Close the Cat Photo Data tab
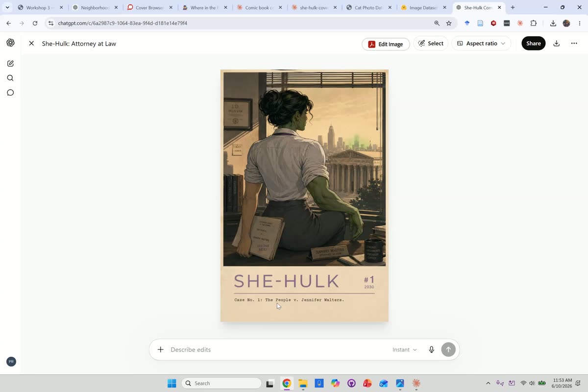The image size is (588, 392). point(390,7)
